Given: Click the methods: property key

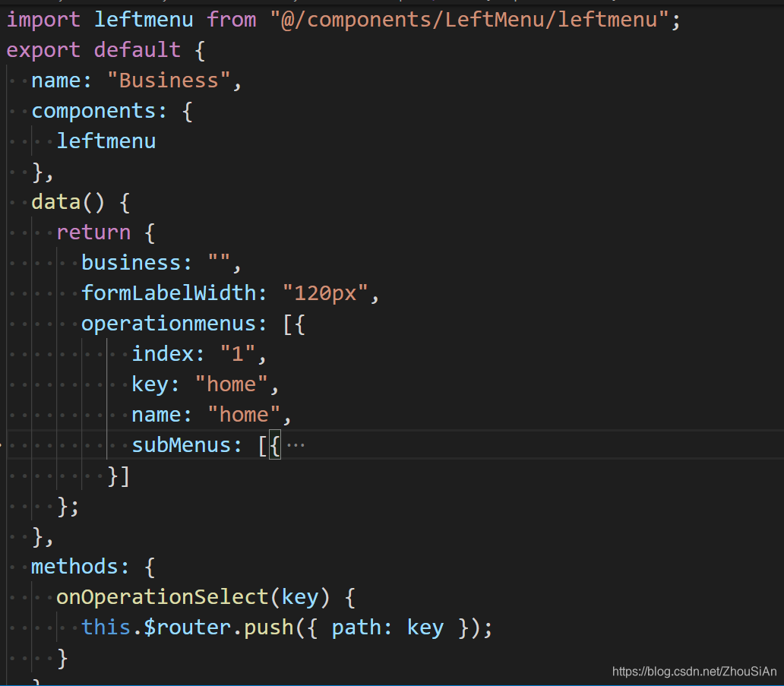Looking at the screenshot, I should tap(80, 567).
